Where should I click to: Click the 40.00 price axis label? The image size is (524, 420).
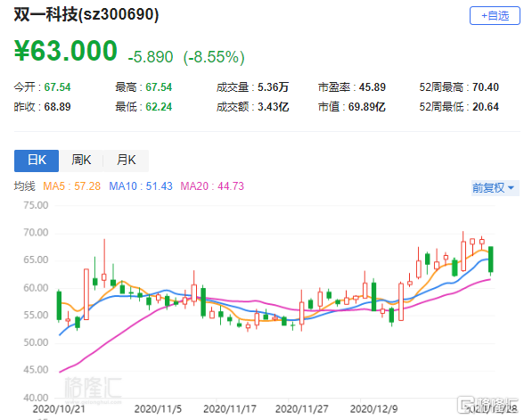(36, 398)
